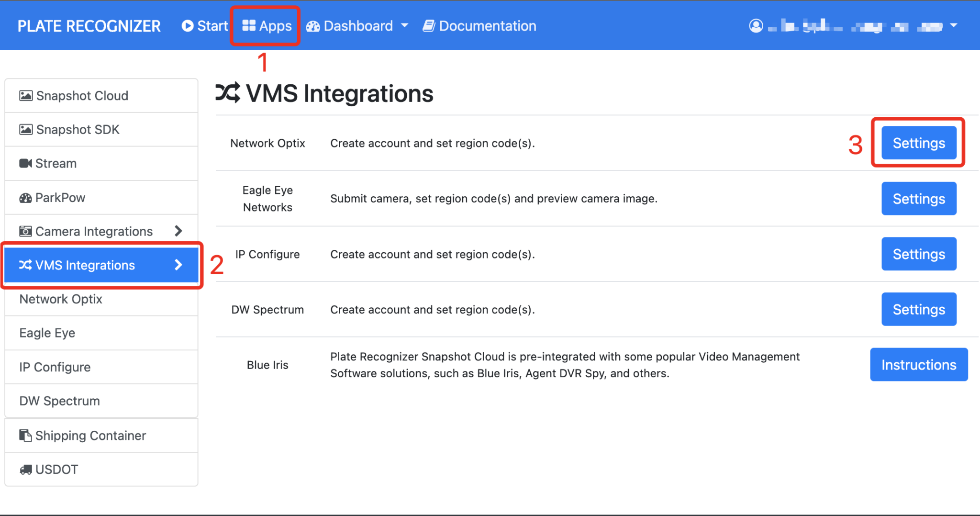This screenshot has height=516, width=980.
Task: Go to Snapshot Cloud in sidebar
Action: pyautogui.click(x=101, y=96)
